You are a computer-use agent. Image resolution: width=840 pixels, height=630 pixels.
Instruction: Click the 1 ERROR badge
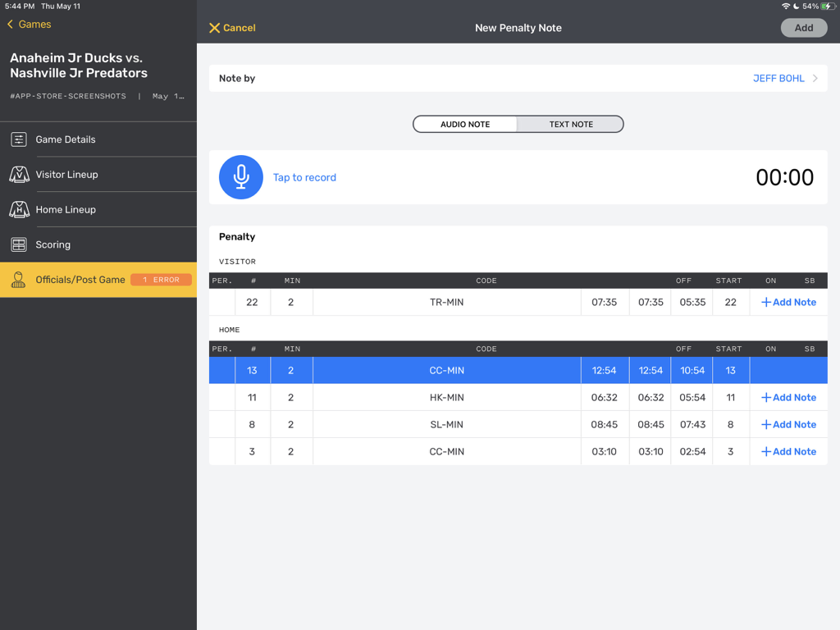point(161,280)
